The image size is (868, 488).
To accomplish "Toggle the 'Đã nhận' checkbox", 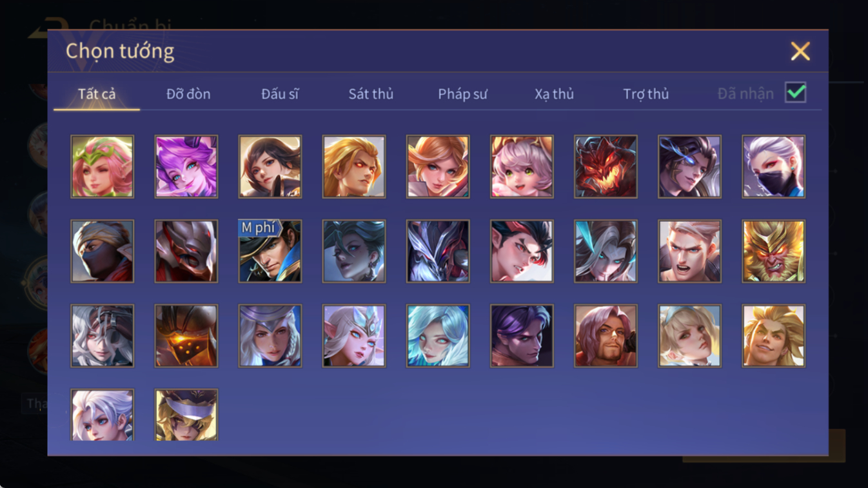I will click(x=796, y=93).
